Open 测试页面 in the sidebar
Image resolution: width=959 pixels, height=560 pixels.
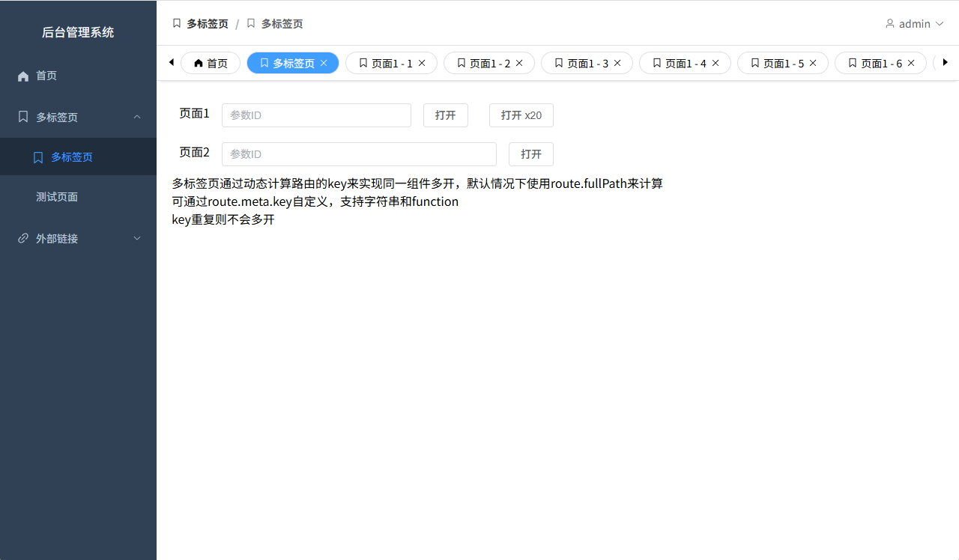point(57,197)
